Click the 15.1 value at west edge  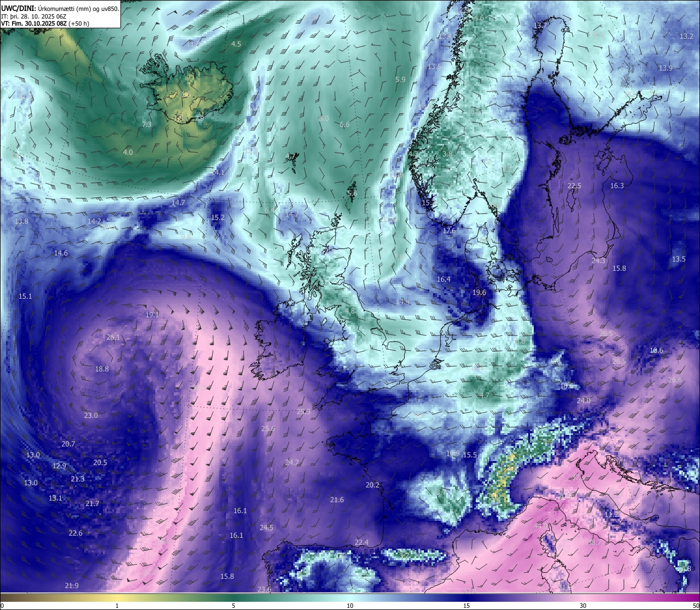(25, 296)
